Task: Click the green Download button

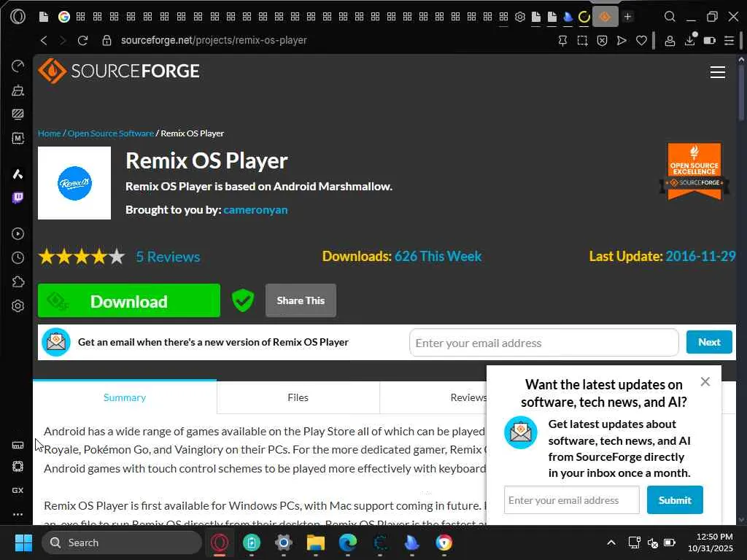Action: click(x=129, y=300)
